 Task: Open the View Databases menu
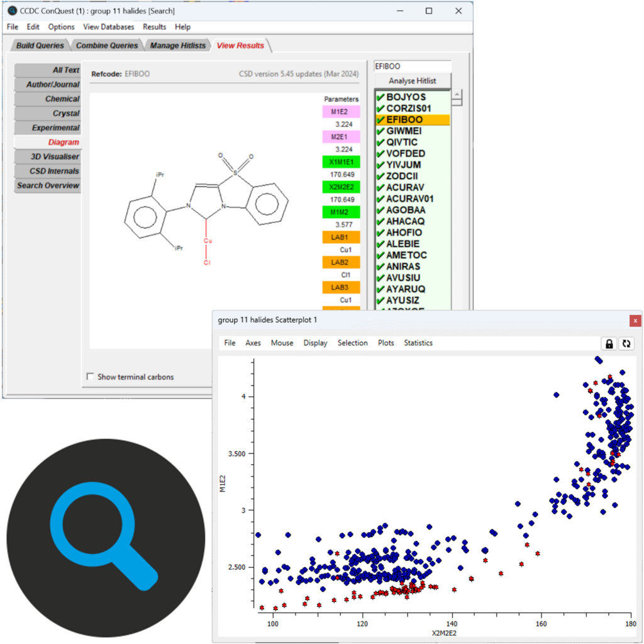[x=108, y=27]
